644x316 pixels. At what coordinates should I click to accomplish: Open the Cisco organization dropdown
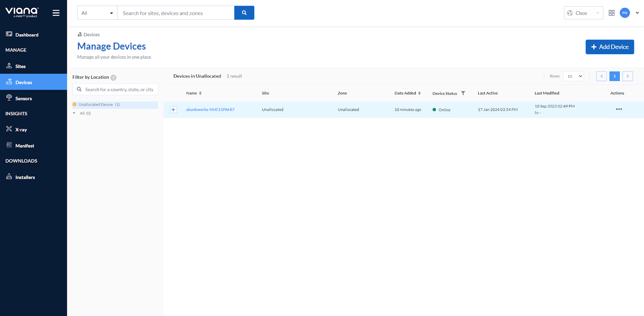(x=583, y=13)
